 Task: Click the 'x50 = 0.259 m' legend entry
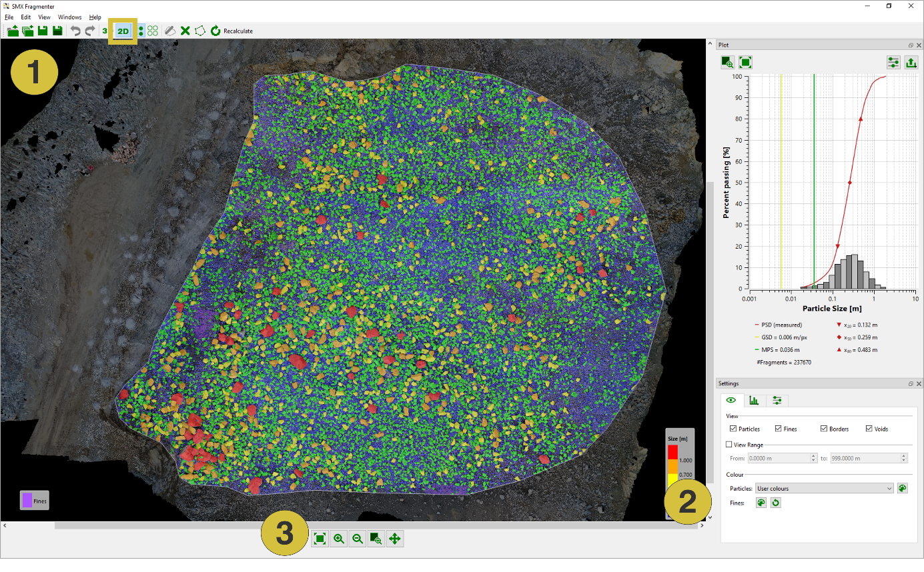[857, 337]
